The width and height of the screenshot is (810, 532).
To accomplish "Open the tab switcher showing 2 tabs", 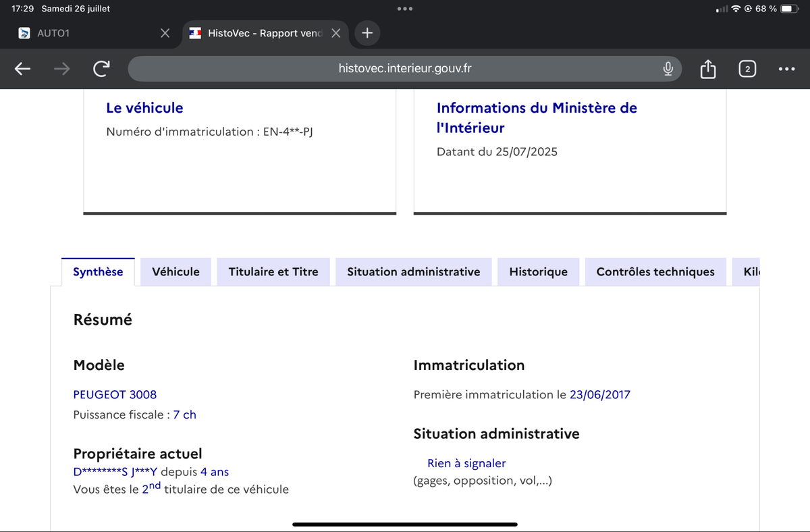I will pos(747,69).
